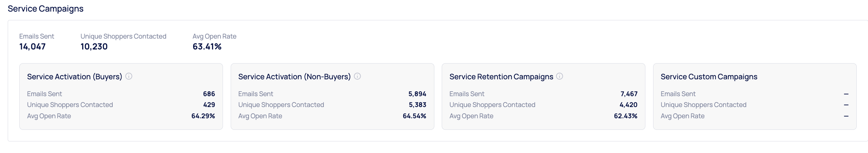Click the 429 unique shoppers value
Image resolution: width=868 pixels, height=153 pixels.
[x=209, y=105]
